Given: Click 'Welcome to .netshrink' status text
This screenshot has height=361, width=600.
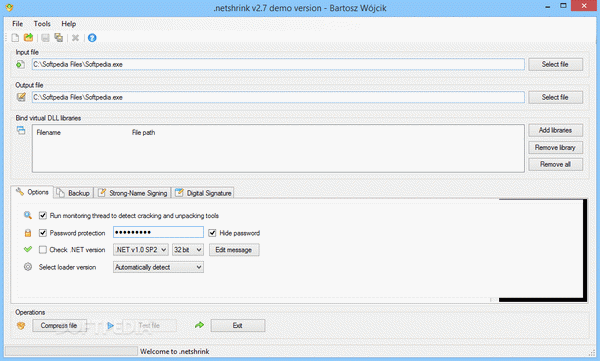Looking at the screenshot, I should click(x=174, y=351).
